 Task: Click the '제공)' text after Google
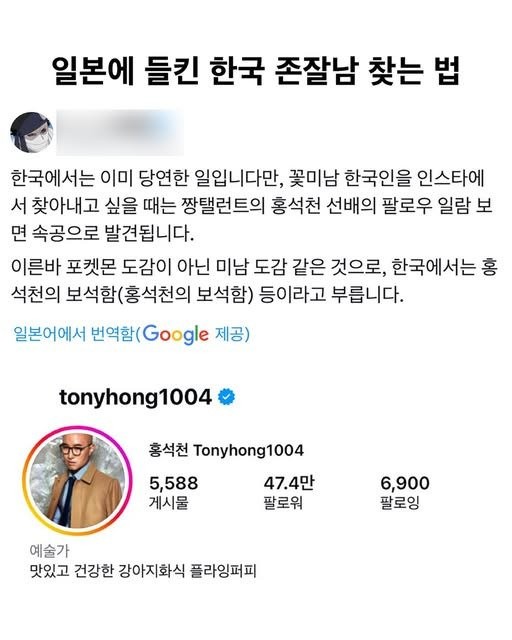click(x=232, y=334)
